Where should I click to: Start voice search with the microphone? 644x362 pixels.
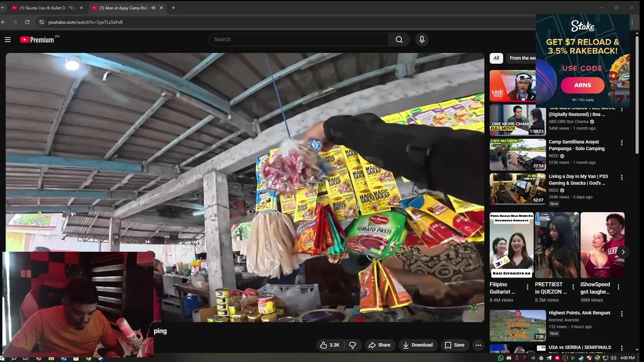[x=422, y=39]
